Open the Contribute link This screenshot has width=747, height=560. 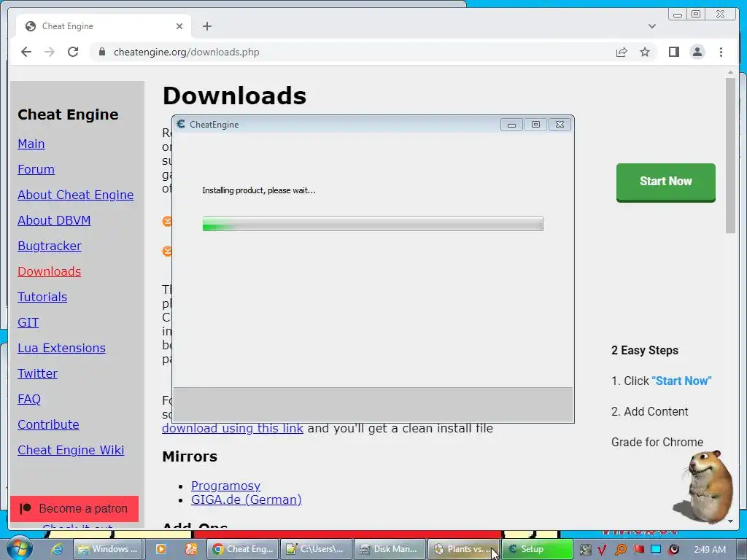(48, 424)
